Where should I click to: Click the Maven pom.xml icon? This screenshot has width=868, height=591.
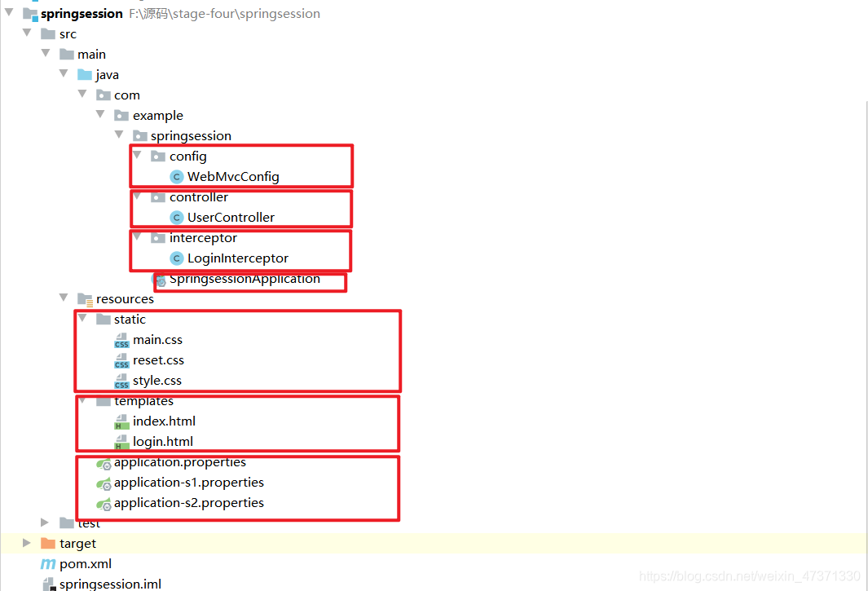(x=48, y=564)
